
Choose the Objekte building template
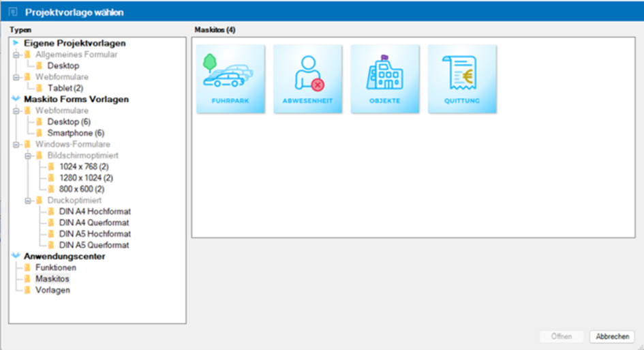(384, 78)
